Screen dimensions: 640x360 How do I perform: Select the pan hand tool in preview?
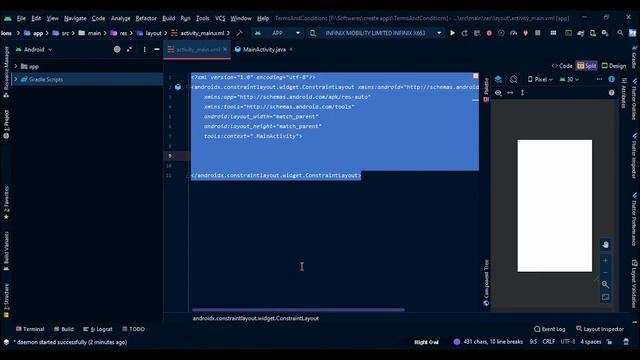(605, 244)
